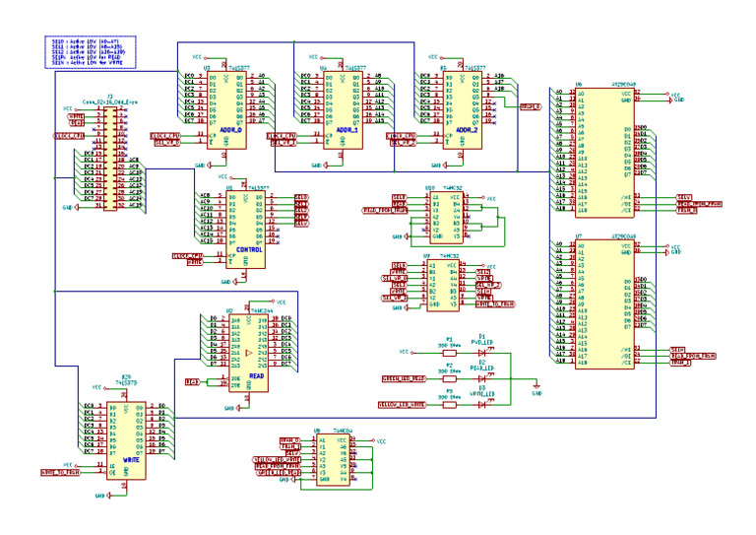Select the ADDR_2 register chip
This screenshot has height=535, width=756.
coord(463,110)
